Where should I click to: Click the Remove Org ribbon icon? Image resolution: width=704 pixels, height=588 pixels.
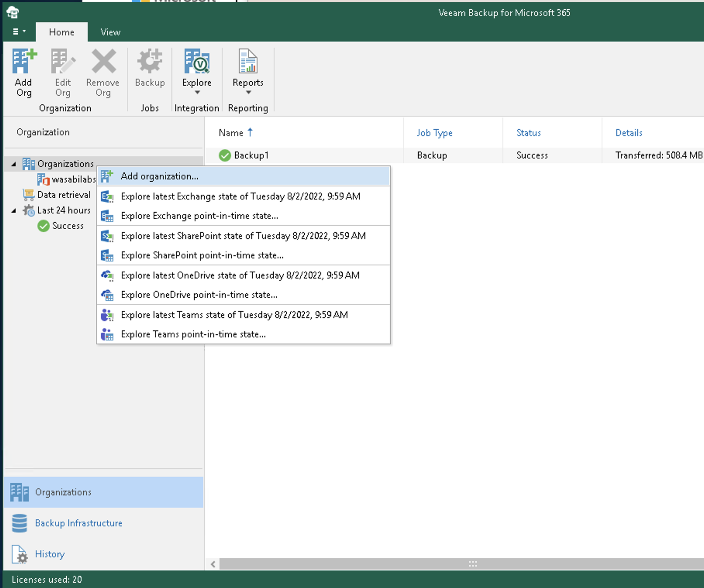point(103,61)
